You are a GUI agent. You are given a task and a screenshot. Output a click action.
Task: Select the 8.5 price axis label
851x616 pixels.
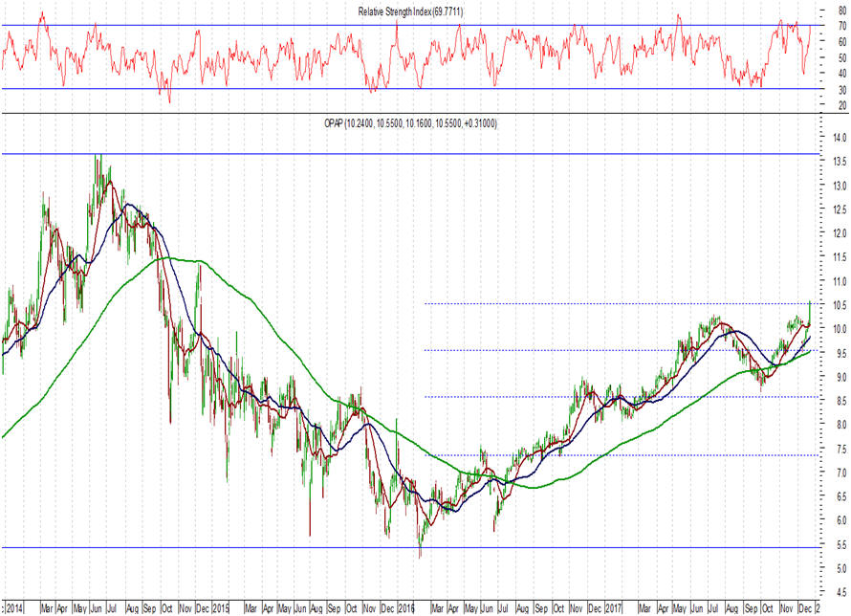[x=840, y=402]
